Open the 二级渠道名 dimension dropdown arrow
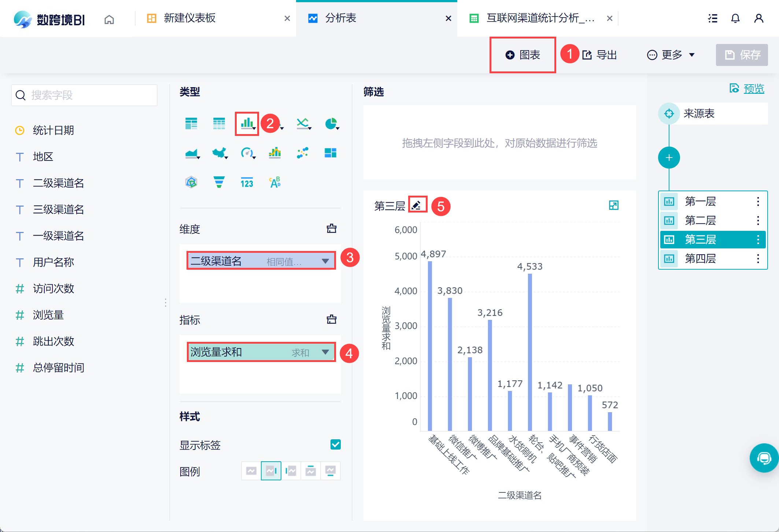779x532 pixels. pos(325,261)
